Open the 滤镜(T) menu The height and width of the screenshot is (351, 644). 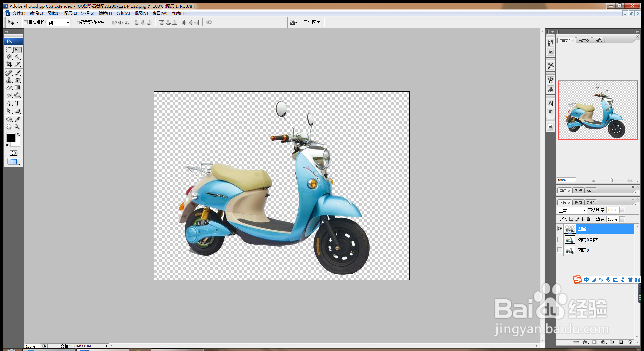pyautogui.click(x=105, y=13)
